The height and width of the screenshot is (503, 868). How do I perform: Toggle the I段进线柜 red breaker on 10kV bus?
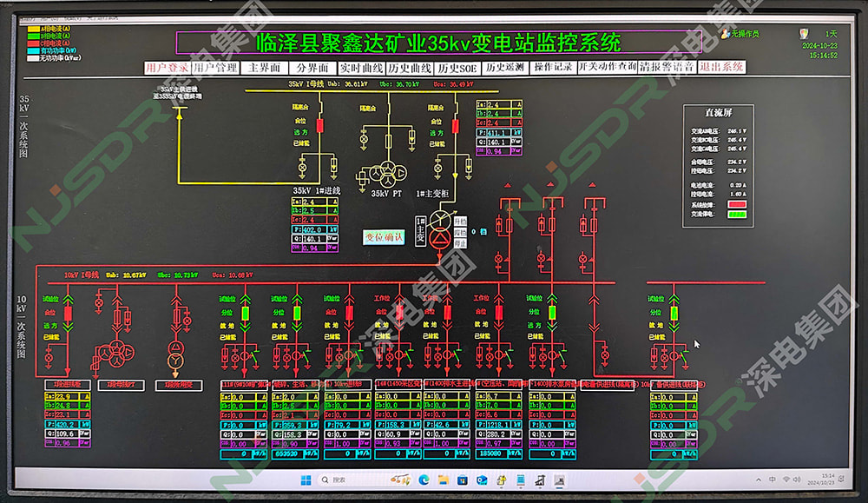point(69,313)
